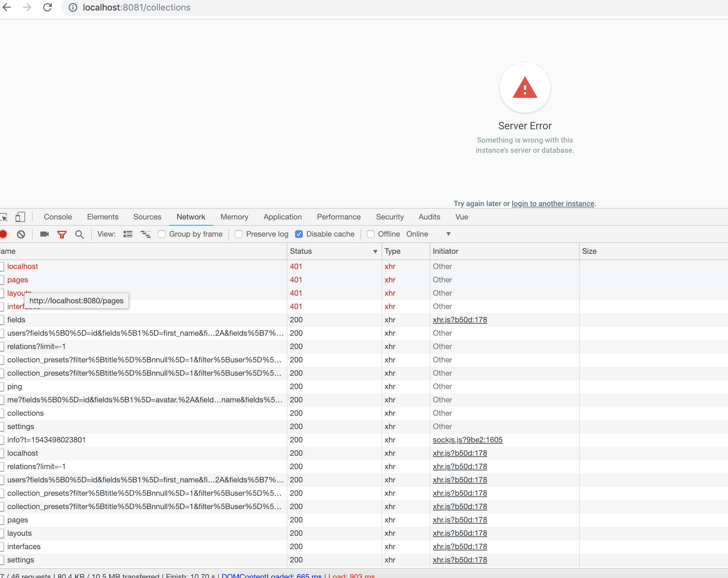Toggle the Offline checkbox
The image size is (728, 578).
370,234
